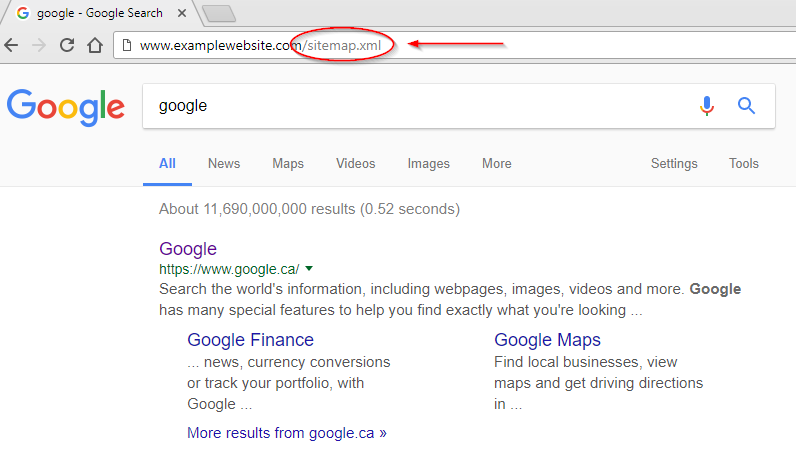The width and height of the screenshot is (796, 461).
Task: Close the Google Search browser tab
Action: click(182, 13)
